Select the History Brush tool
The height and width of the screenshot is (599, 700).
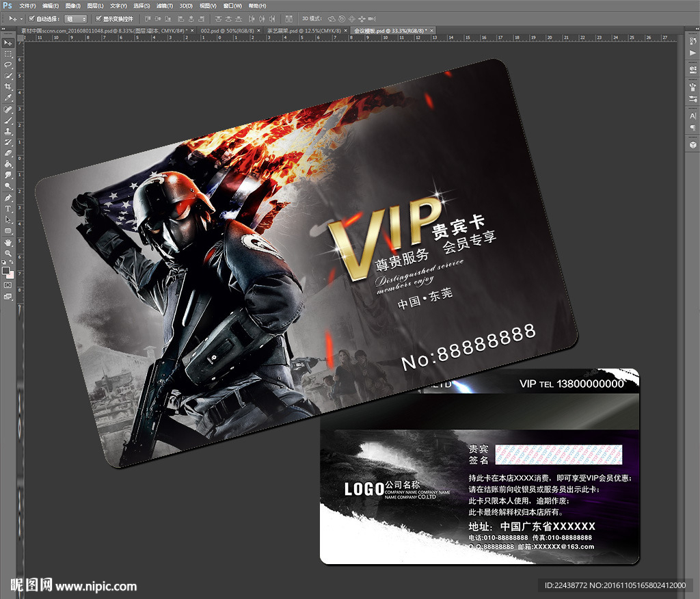point(8,142)
